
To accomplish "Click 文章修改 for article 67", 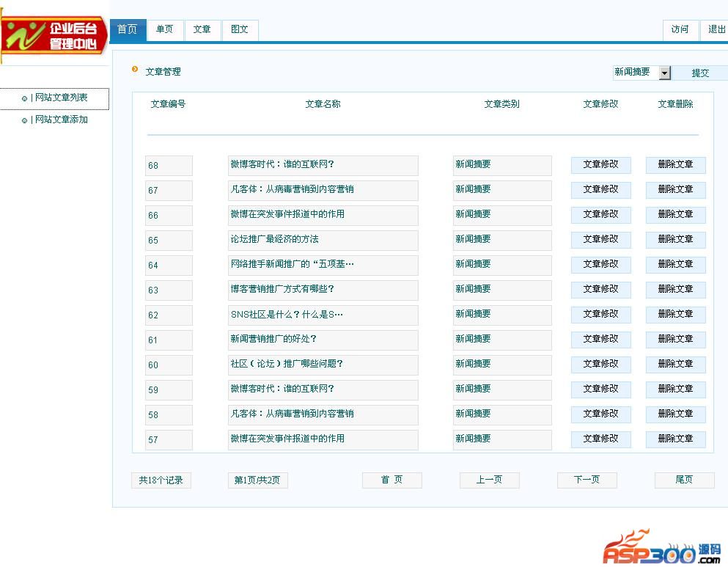I will [x=600, y=190].
